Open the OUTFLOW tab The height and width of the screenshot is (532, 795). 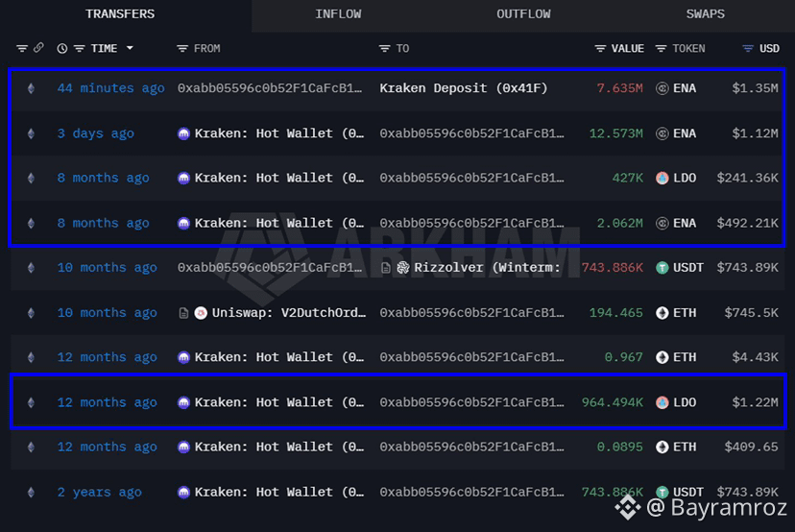pyautogui.click(x=523, y=14)
